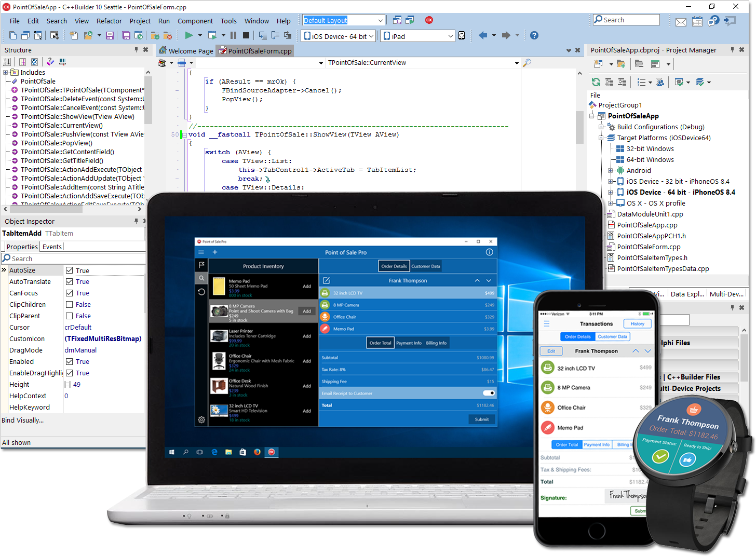The width and height of the screenshot is (756, 556).
Task: Toggle the EnableDragHighlight checkbox
Action: click(x=69, y=373)
